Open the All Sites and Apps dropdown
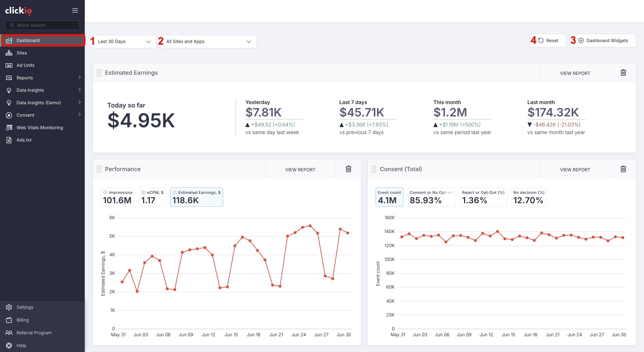Viewport: 644px width, 352px height. [x=209, y=41]
